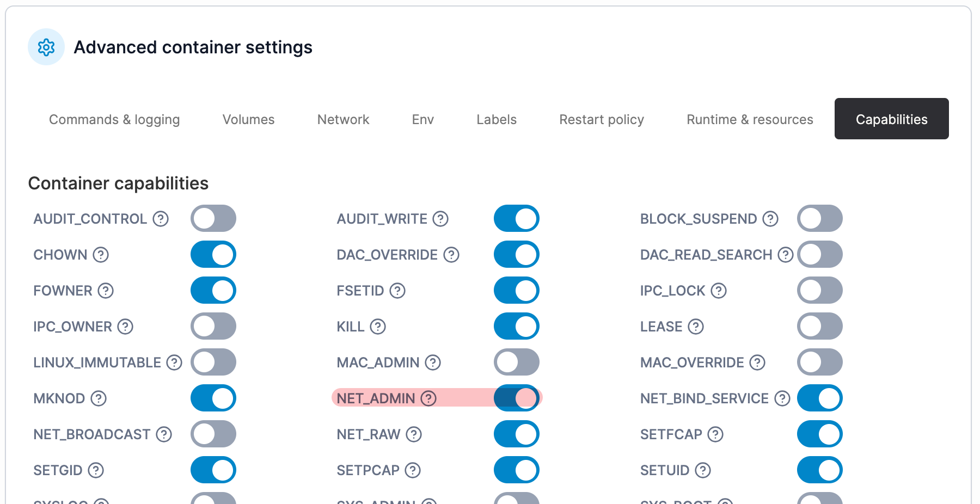This screenshot has height=504, width=980.
Task: Open help for the NET_ADMIN capability
Action: pyautogui.click(x=428, y=398)
